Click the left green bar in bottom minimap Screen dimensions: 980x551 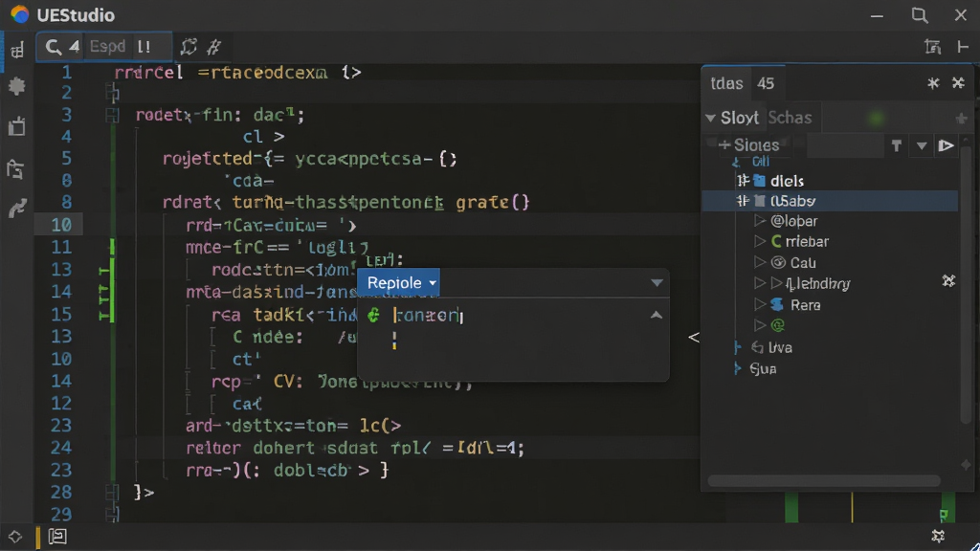pyautogui.click(x=791, y=507)
